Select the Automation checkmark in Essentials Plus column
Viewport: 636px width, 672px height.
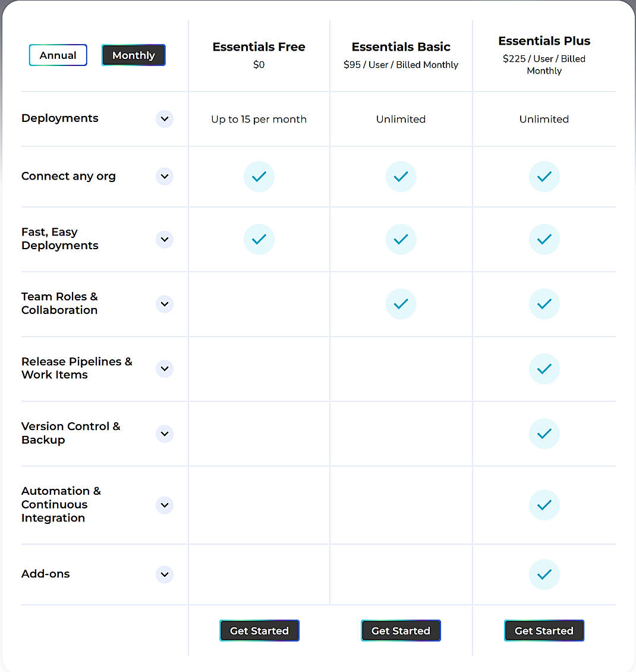(x=544, y=505)
